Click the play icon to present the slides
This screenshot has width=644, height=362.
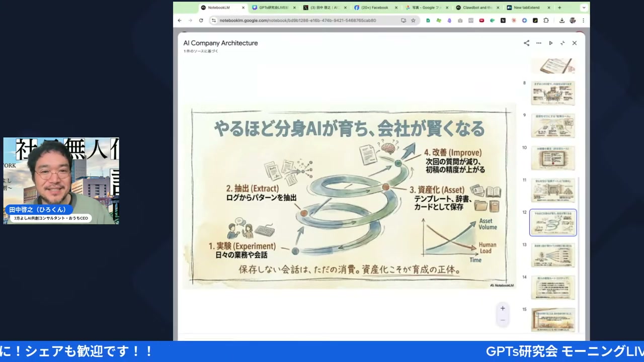click(550, 43)
